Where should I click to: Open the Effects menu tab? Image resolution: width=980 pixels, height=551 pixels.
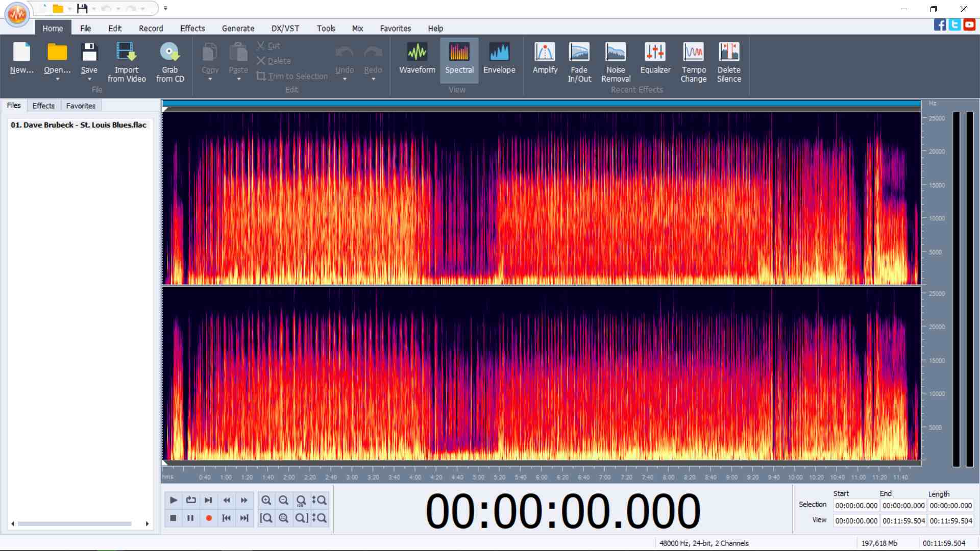(192, 29)
